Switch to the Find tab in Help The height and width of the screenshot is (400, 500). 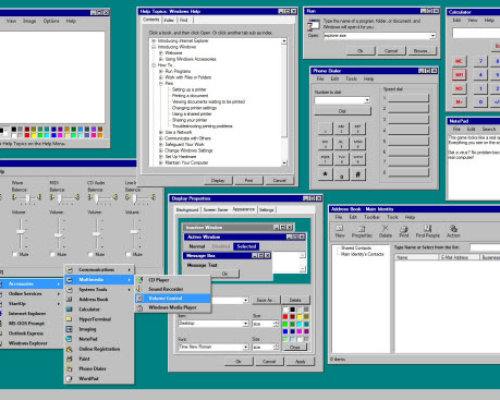pos(184,20)
